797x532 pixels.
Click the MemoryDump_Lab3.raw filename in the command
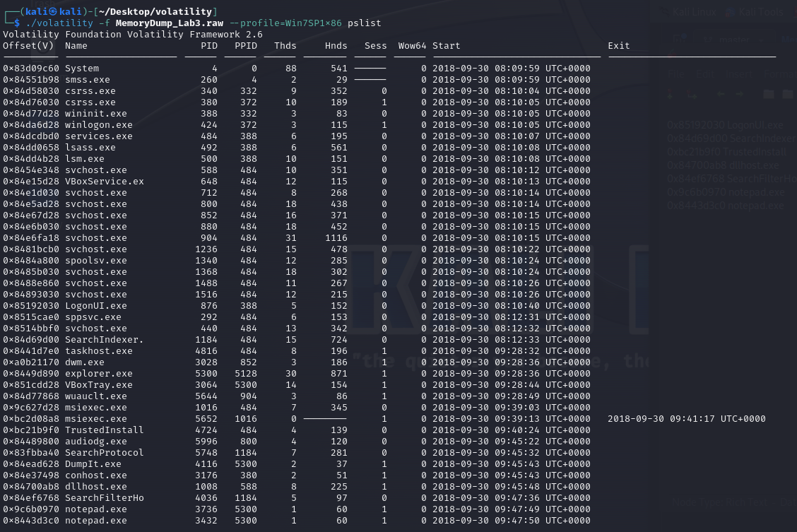click(170, 23)
